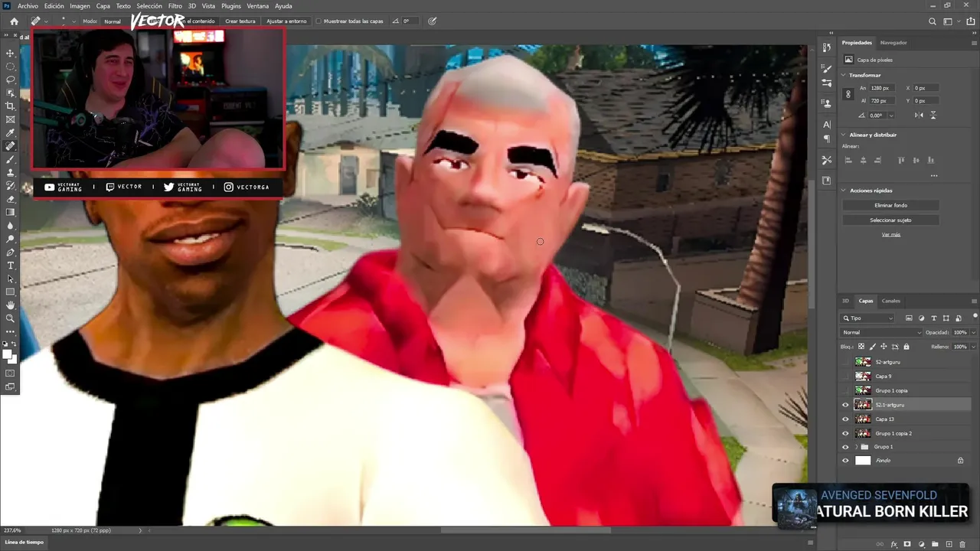Hide the Fondo layer
Viewport: 980px width, 551px height.
[845, 461]
